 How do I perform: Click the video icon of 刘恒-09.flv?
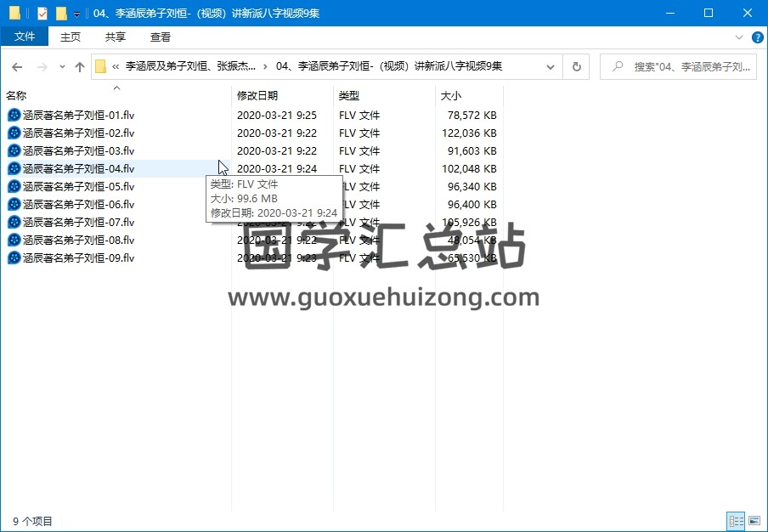(14, 258)
